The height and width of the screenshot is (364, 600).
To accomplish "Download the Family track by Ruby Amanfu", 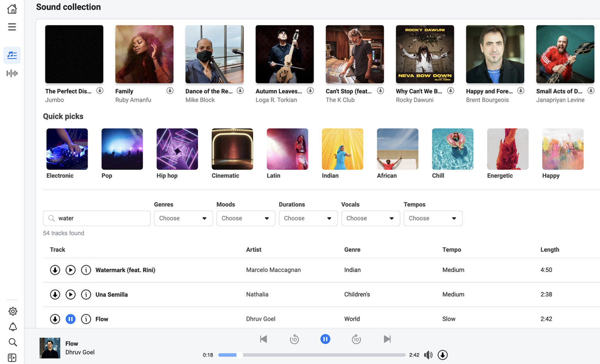I will [170, 90].
